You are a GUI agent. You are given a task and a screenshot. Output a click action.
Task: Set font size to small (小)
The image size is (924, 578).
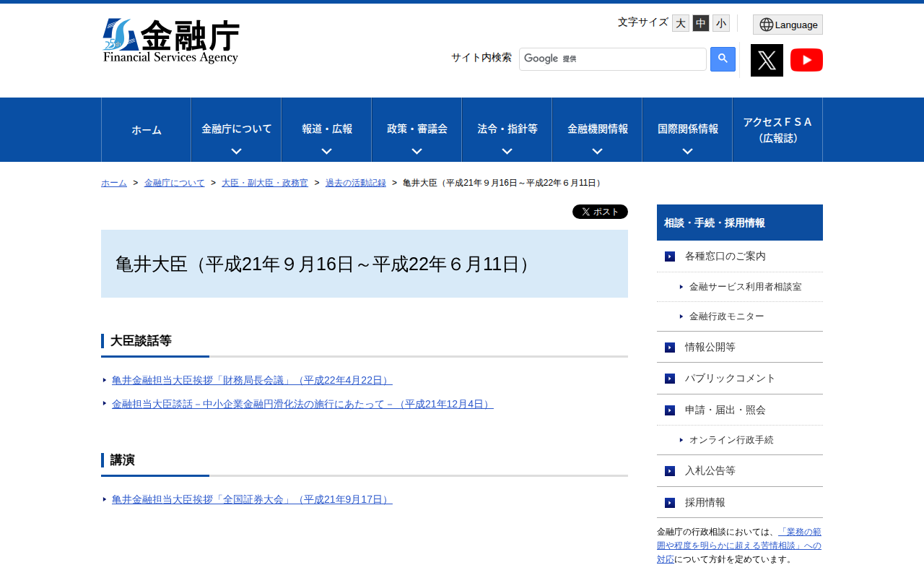pyautogui.click(x=721, y=23)
